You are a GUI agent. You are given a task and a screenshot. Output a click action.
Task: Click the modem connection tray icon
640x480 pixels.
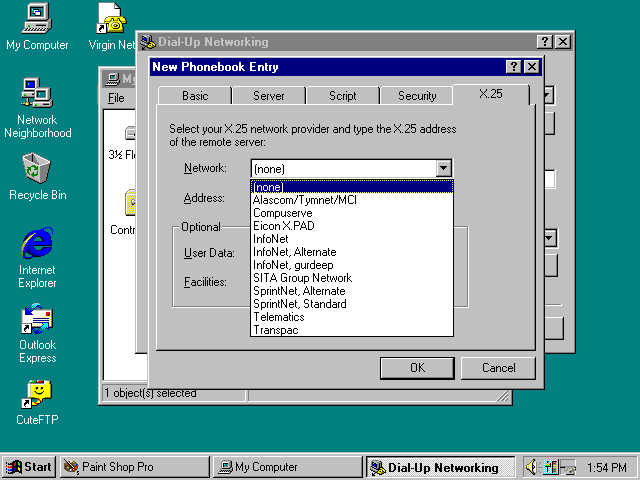point(568,467)
